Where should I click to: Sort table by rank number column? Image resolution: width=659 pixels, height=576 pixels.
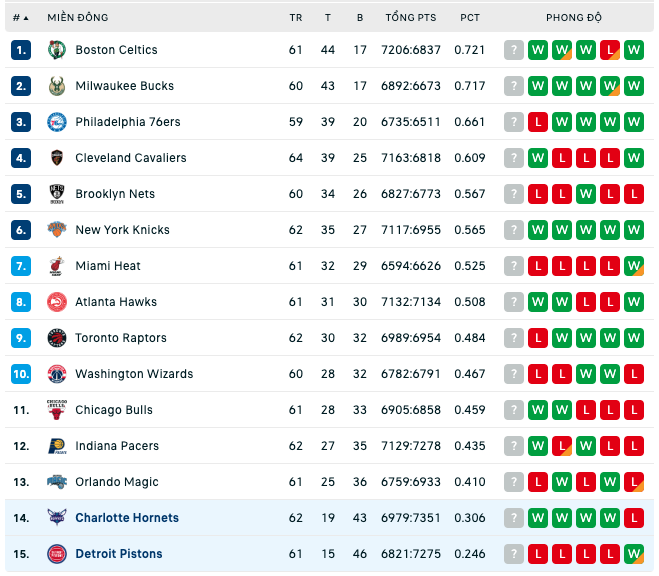tap(20, 18)
